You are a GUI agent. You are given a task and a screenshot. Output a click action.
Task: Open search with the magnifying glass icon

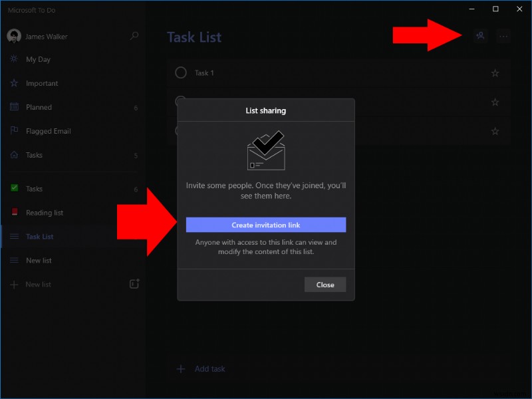(134, 36)
